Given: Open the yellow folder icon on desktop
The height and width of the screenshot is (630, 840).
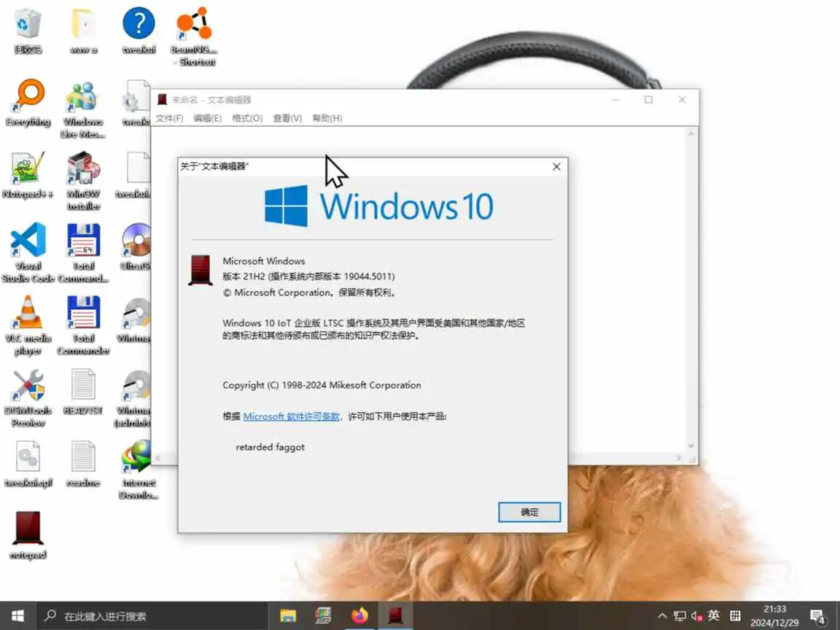Looking at the screenshot, I should (84, 31).
